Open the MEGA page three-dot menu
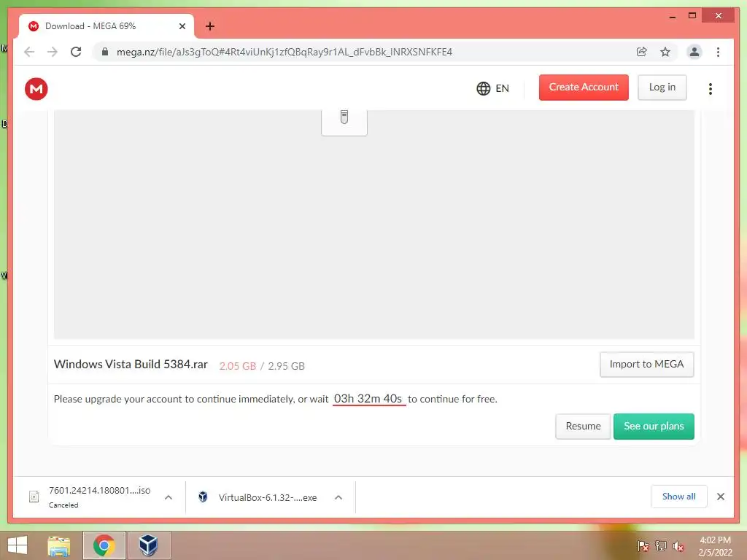Image resolution: width=747 pixels, height=560 pixels. 711,88
